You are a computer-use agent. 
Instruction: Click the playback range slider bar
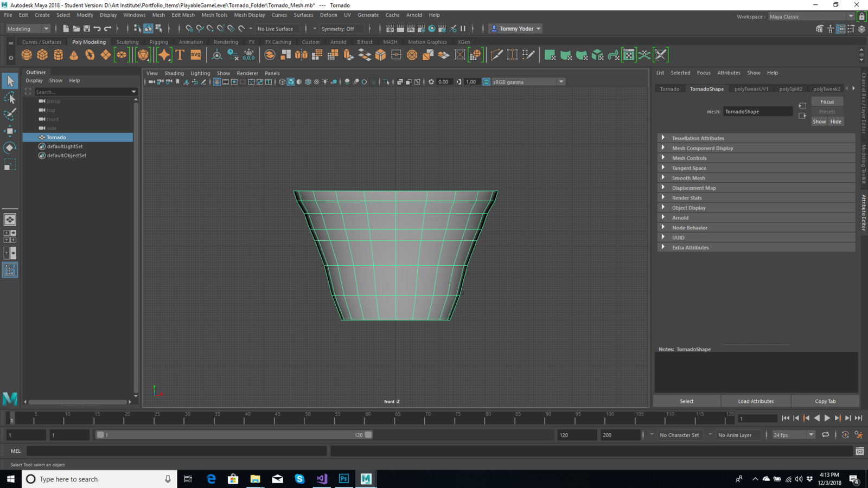point(233,435)
